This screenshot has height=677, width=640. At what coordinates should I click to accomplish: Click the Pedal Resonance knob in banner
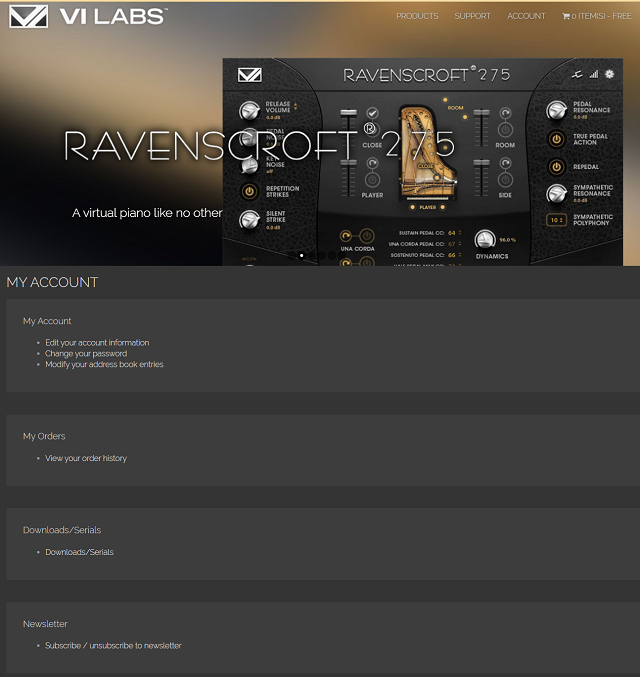(556, 111)
